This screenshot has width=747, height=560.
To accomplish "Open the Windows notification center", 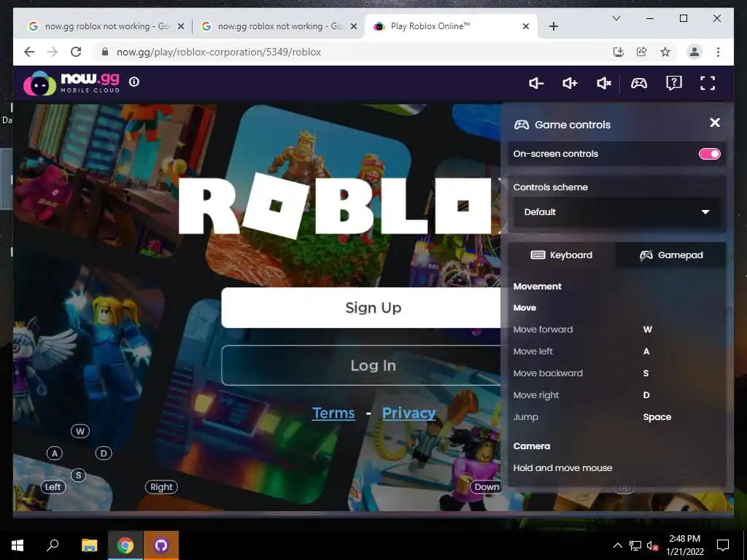I will 723,545.
